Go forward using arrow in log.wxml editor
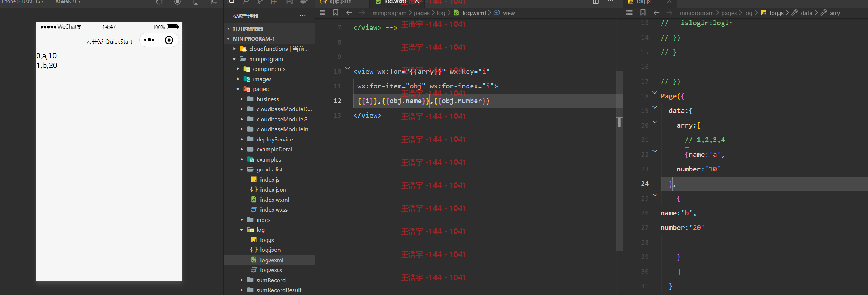Image resolution: width=868 pixels, height=295 pixels. click(x=362, y=12)
